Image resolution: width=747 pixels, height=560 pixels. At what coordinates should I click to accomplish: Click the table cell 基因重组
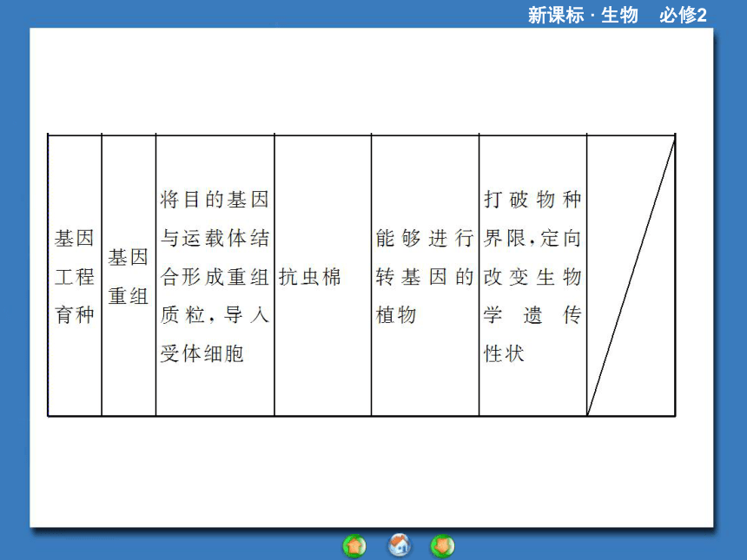pos(129,276)
